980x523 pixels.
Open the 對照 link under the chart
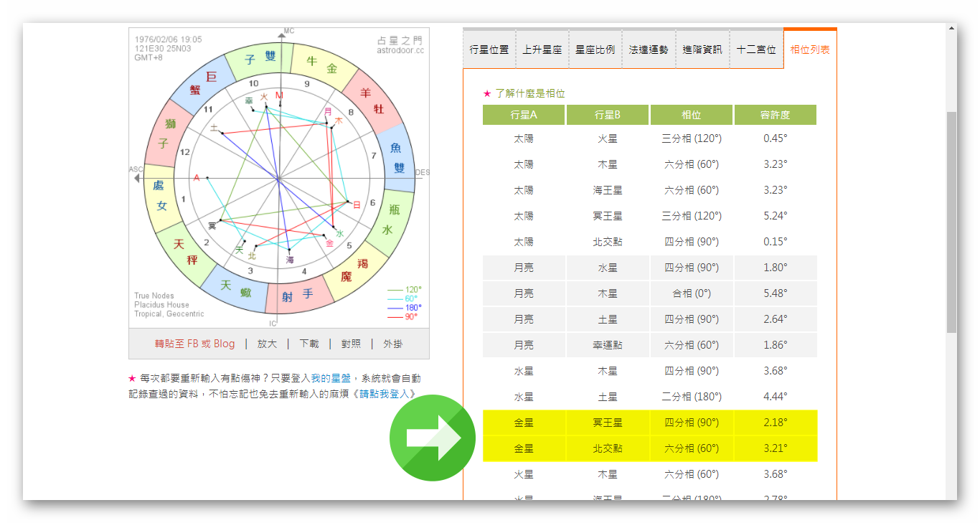point(351,344)
